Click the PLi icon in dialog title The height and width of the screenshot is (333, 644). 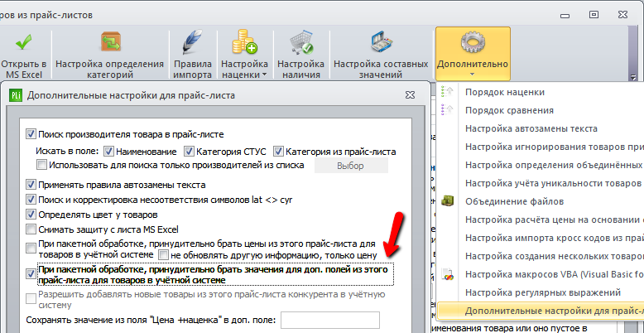click(x=16, y=95)
